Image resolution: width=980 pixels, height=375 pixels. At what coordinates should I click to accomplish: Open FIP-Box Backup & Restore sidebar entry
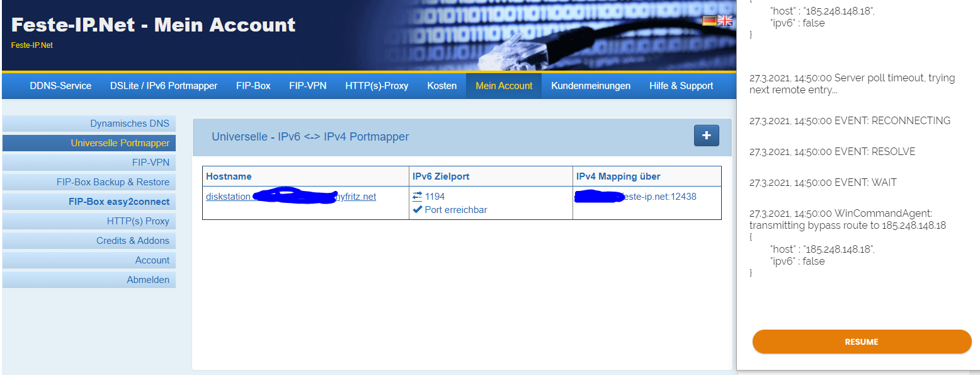click(113, 182)
